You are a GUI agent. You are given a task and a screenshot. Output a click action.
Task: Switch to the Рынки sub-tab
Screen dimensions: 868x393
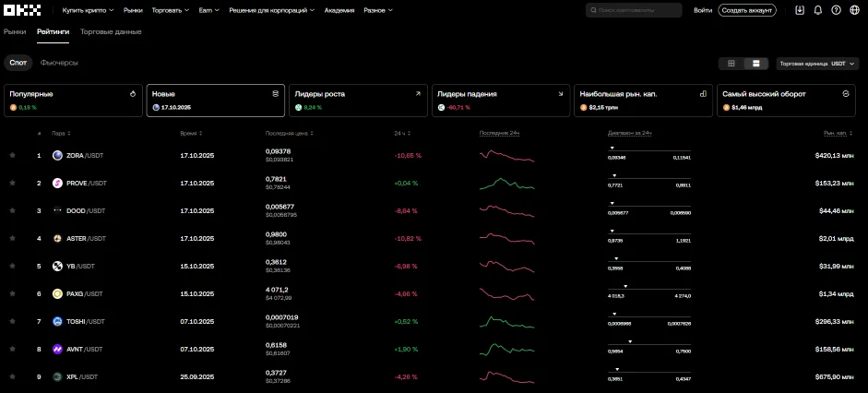pyautogui.click(x=15, y=32)
